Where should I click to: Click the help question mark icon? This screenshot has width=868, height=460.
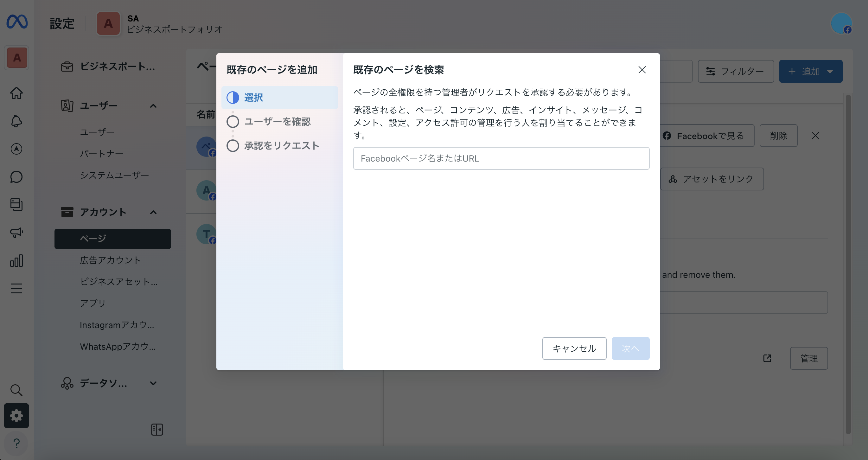pyautogui.click(x=16, y=443)
